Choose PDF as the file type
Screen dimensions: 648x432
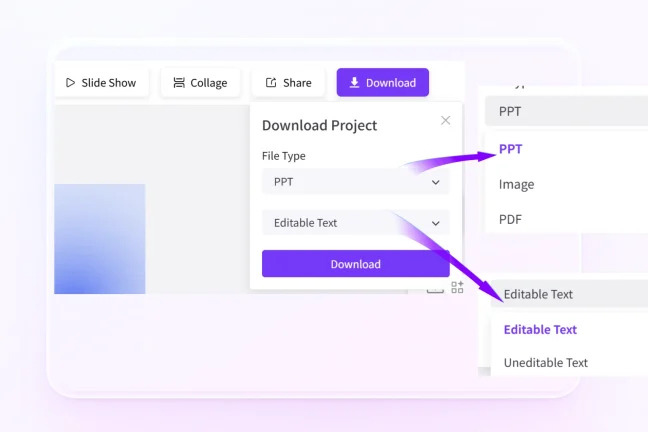click(x=510, y=219)
